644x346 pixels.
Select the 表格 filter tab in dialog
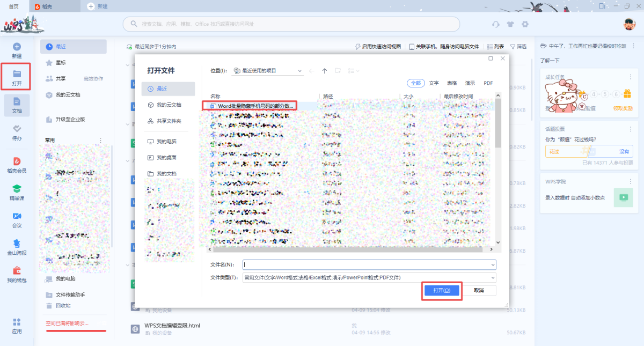tap(452, 83)
